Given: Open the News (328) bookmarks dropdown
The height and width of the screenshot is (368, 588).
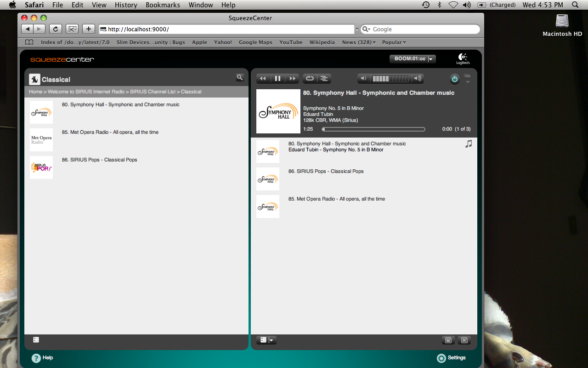Looking at the screenshot, I should [359, 42].
